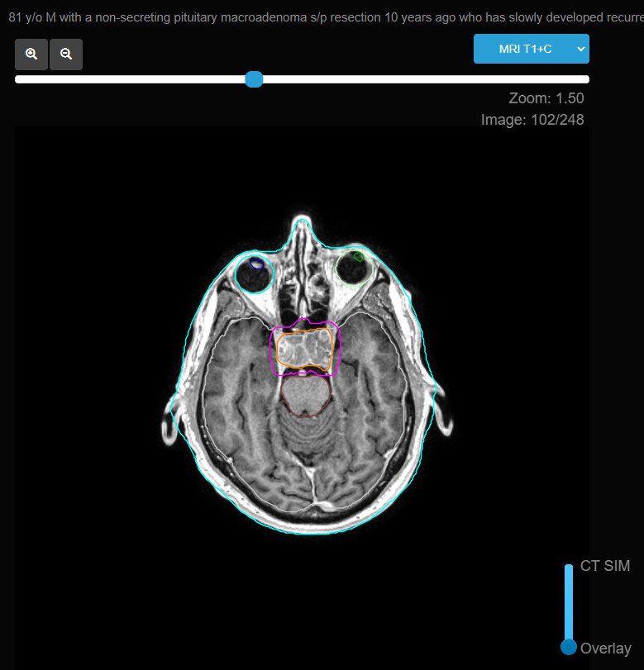Click the zoom in magnifier icon

click(x=31, y=55)
